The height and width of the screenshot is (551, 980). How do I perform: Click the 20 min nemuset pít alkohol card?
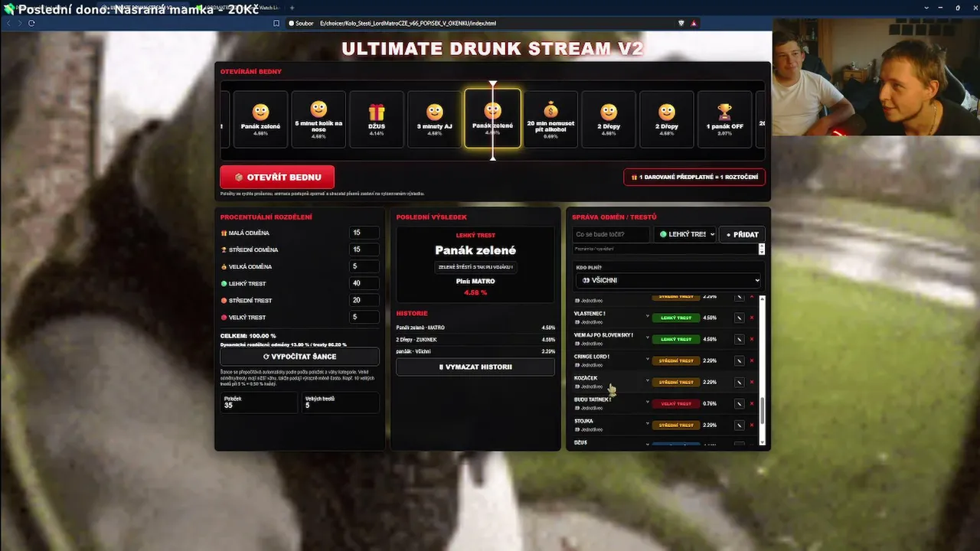(x=551, y=119)
